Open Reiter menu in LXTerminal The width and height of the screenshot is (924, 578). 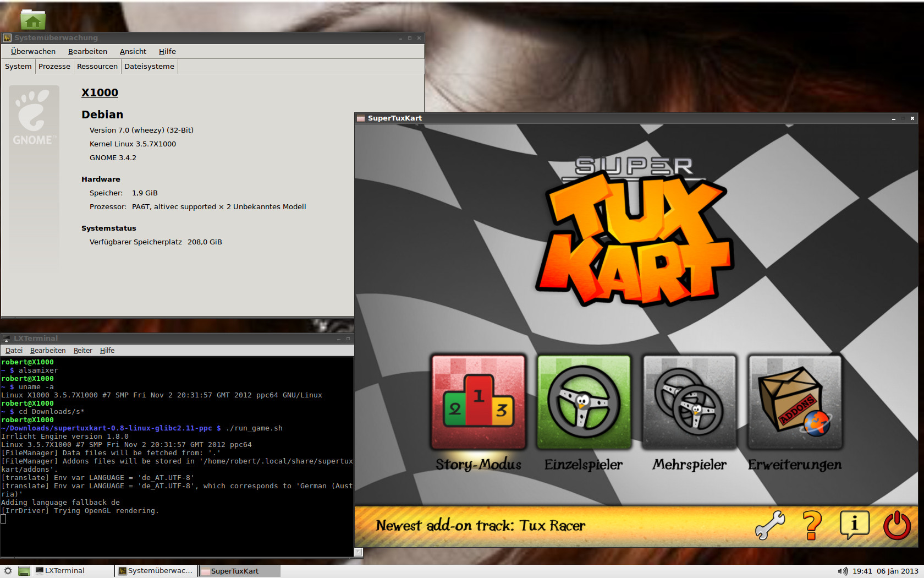(83, 351)
